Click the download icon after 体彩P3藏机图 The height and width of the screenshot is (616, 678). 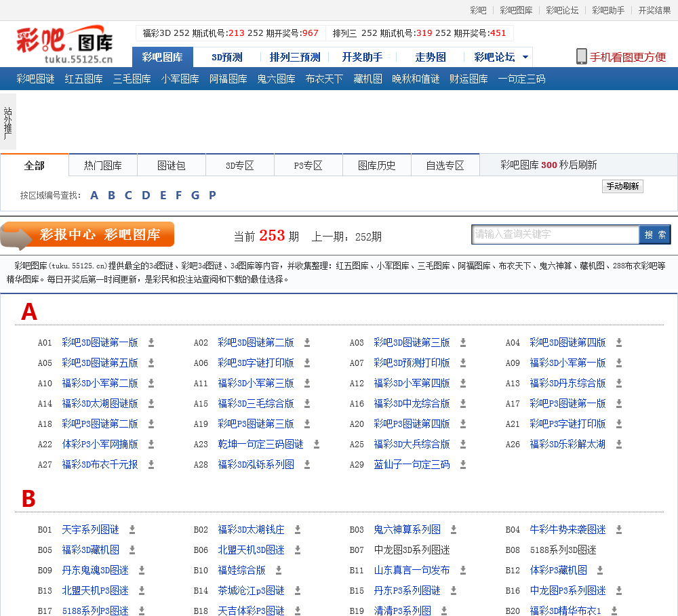click(x=600, y=571)
